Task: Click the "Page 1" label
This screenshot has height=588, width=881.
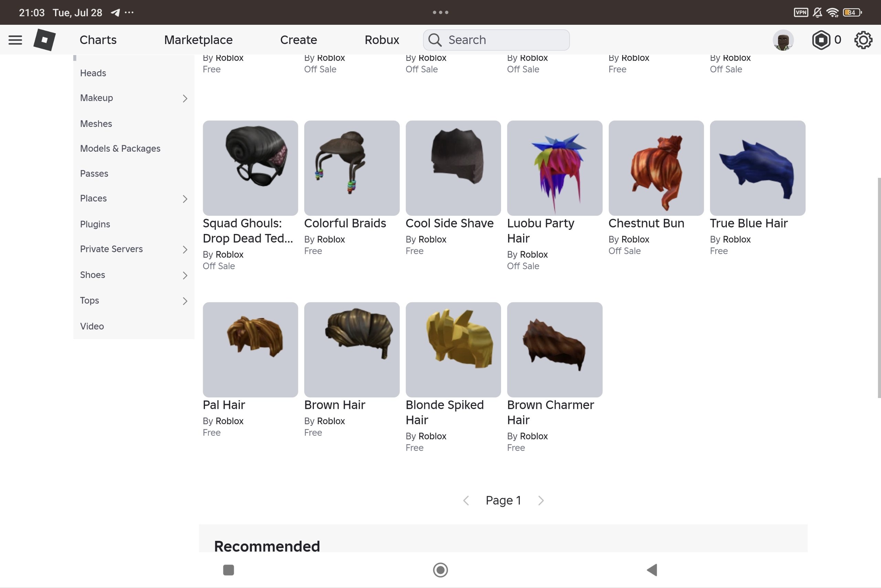Action: pyautogui.click(x=503, y=501)
